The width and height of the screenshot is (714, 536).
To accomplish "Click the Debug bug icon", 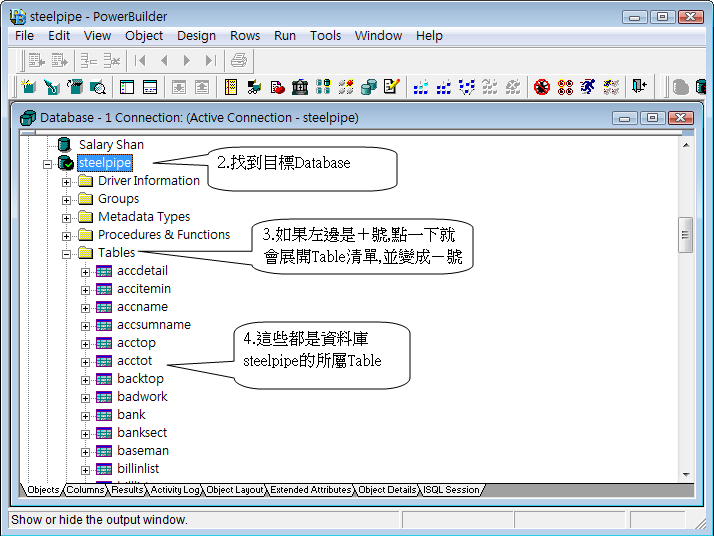I will [x=542, y=87].
